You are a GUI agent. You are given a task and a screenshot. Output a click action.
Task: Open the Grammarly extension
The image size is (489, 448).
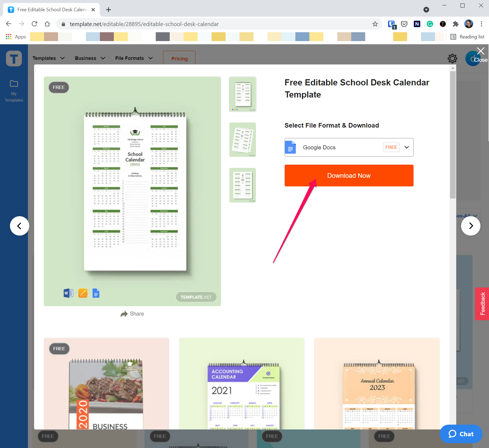click(430, 24)
